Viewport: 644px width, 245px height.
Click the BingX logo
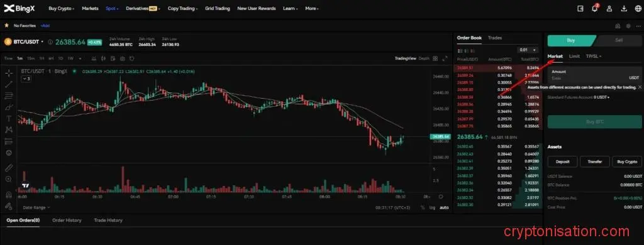[19, 8]
